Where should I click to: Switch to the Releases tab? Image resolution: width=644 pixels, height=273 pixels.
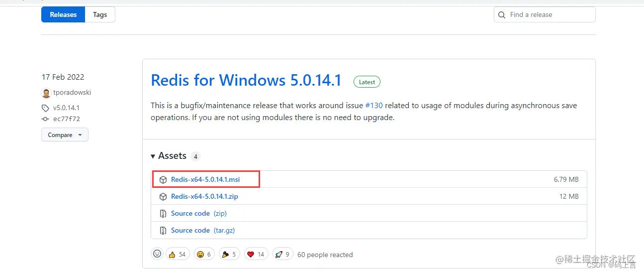[x=63, y=14]
